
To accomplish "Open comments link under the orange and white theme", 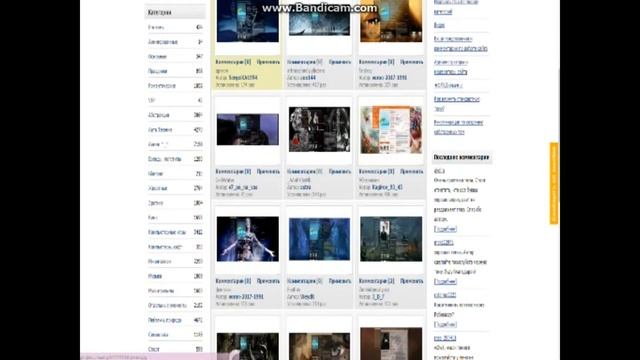I will coord(377,172).
